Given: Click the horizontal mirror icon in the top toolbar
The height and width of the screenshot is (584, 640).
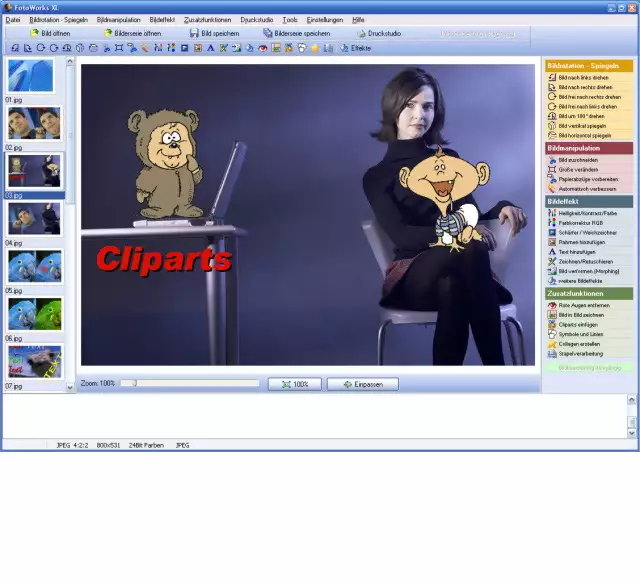Looking at the screenshot, I should (93, 48).
